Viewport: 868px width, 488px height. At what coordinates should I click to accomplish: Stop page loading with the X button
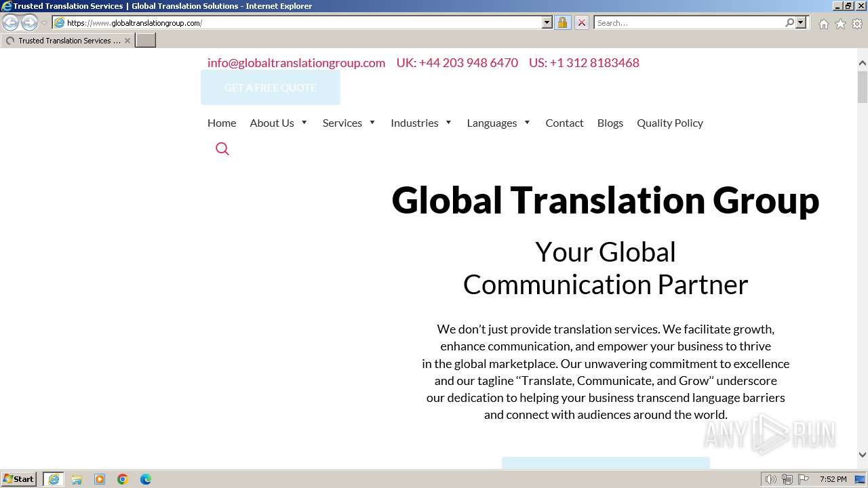click(x=582, y=22)
